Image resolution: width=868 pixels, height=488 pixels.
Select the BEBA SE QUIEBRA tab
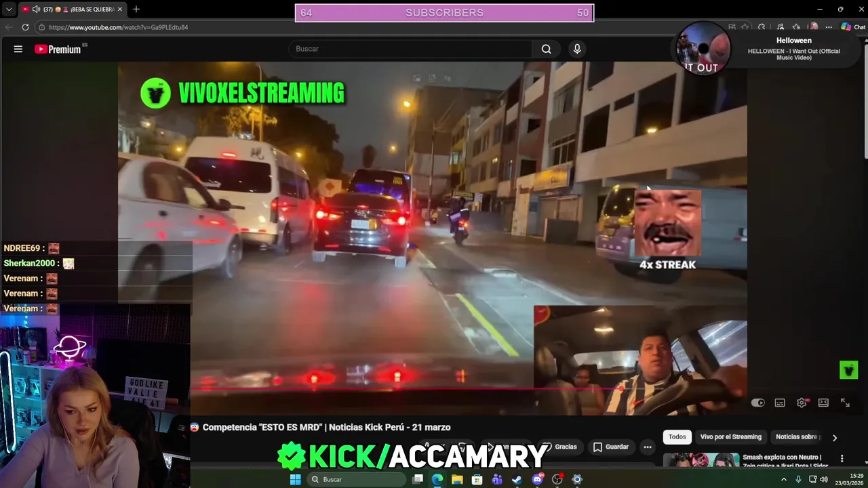(x=73, y=9)
